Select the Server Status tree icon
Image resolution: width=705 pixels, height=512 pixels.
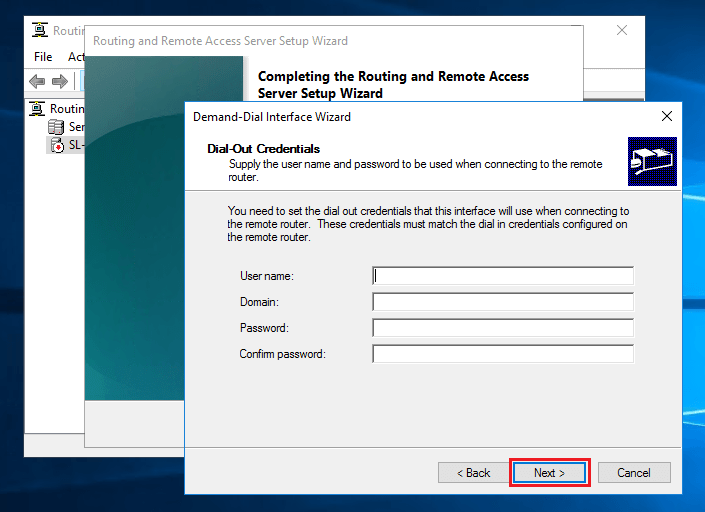[56, 127]
